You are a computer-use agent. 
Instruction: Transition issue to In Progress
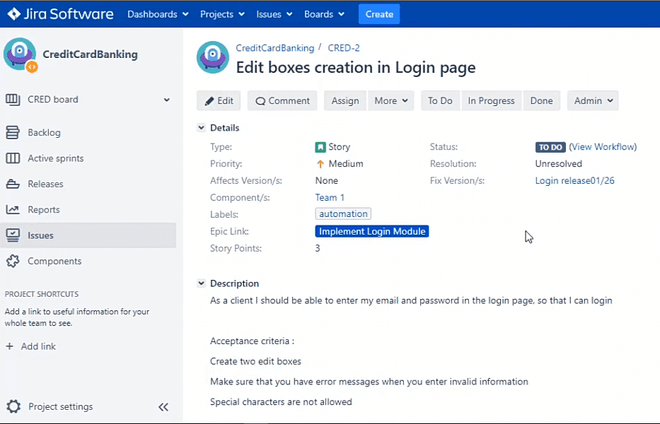(x=491, y=101)
